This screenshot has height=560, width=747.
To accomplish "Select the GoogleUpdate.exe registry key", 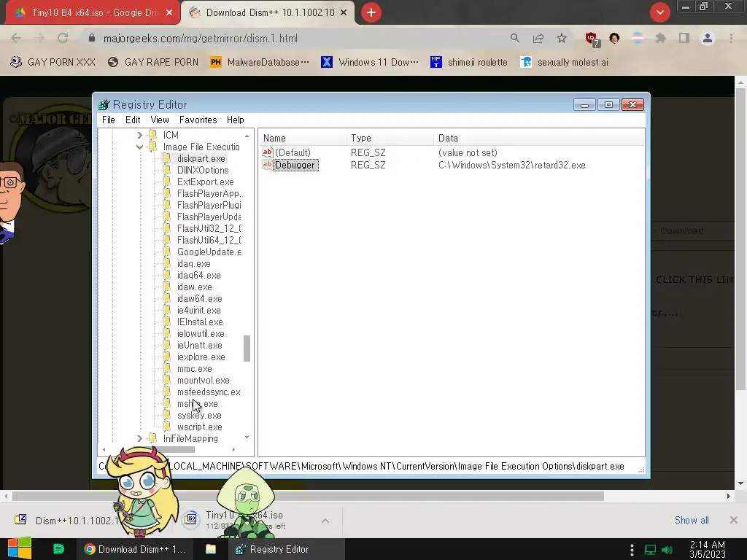I will coord(209,252).
